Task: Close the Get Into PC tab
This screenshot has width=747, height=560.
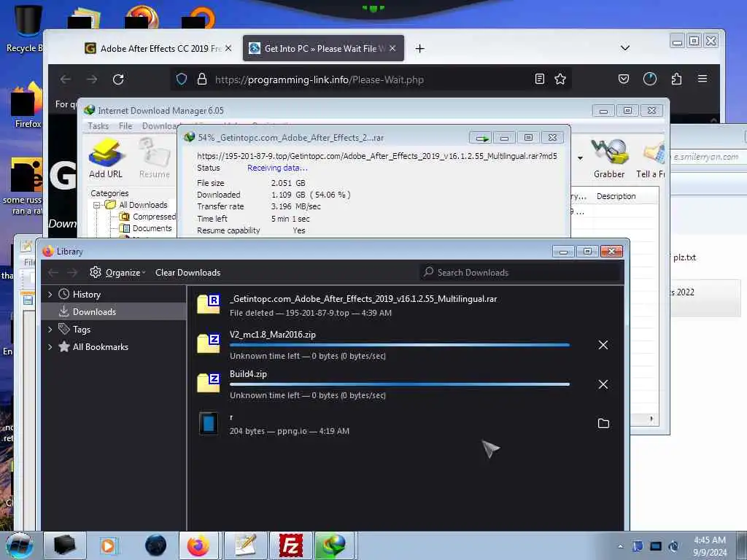Action: pyautogui.click(x=392, y=48)
